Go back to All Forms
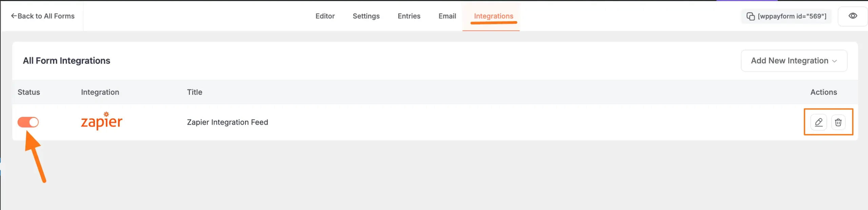868x210 pixels. click(x=43, y=16)
